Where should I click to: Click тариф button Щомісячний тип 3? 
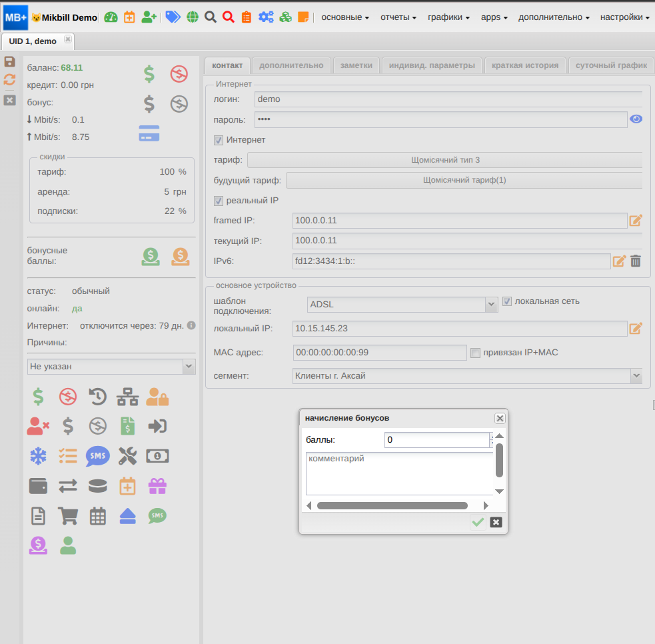445,160
